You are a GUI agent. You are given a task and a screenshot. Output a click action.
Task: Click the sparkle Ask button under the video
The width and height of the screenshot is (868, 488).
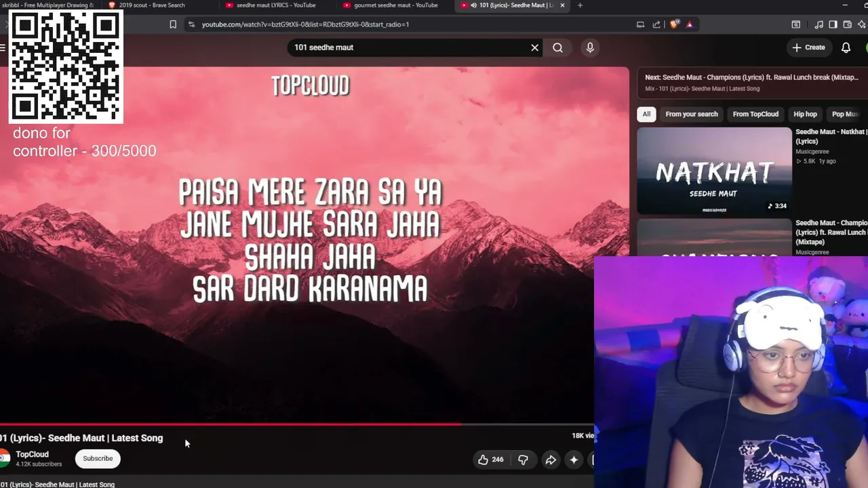(x=574, y=460)
